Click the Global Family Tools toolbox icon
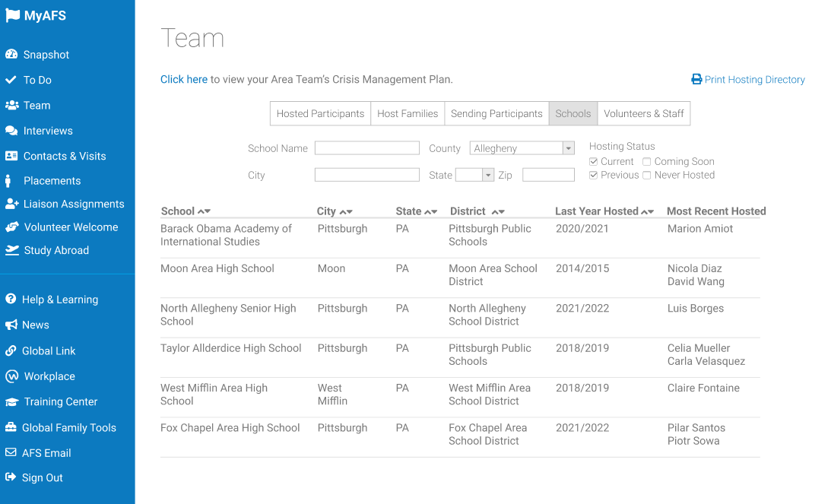 tap(11, 427)
